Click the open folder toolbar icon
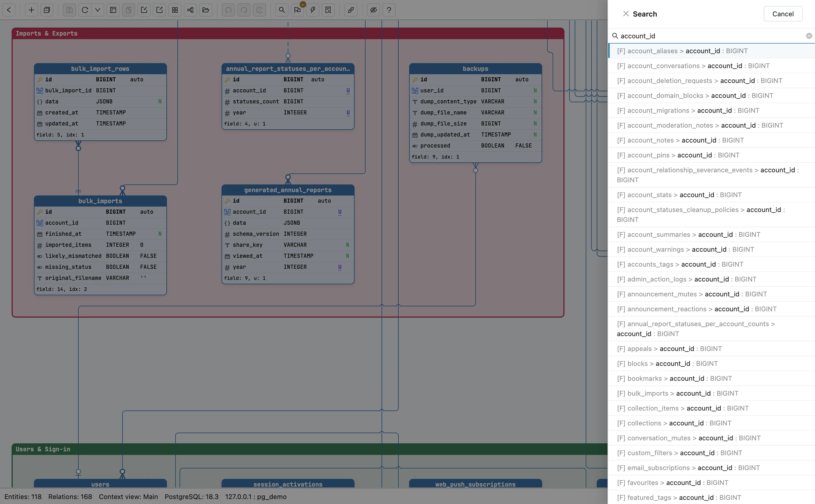The image size is (815, 504). pyautogui.click(x=206, y=10)
